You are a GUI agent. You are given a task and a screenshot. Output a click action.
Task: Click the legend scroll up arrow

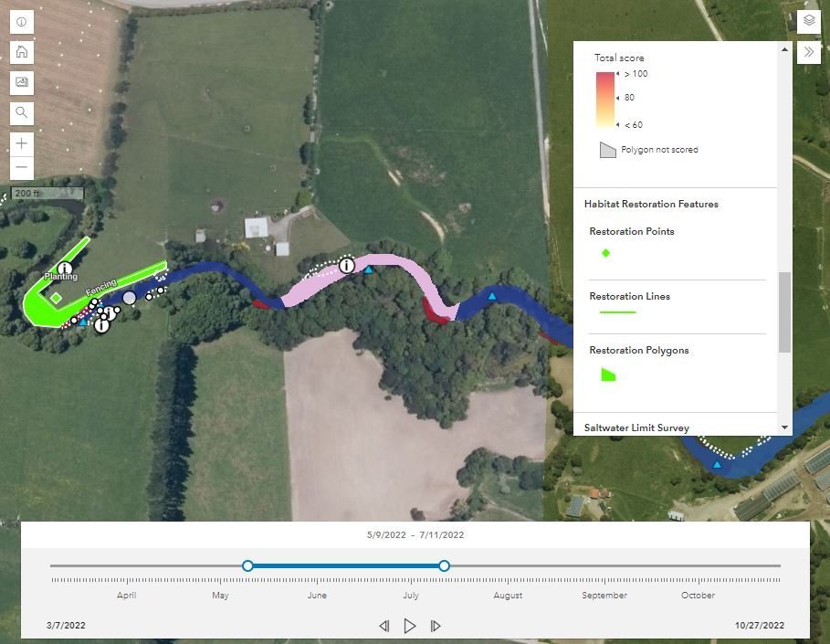(x=784, y=49)
